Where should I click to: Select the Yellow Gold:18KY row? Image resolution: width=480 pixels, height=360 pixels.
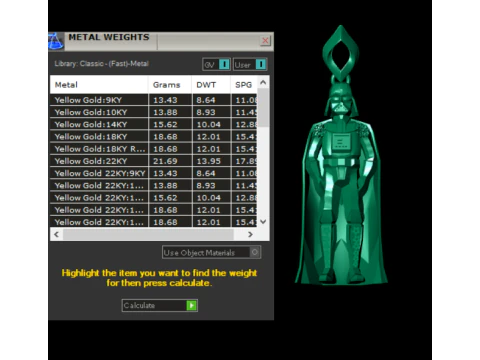pyautogui.click(x=154, y=137)
